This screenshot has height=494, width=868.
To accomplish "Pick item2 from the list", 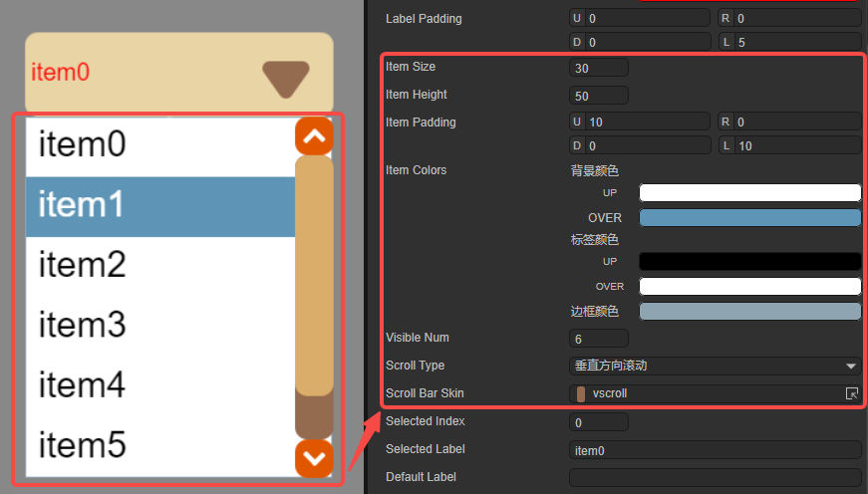I will coord(159,266).
